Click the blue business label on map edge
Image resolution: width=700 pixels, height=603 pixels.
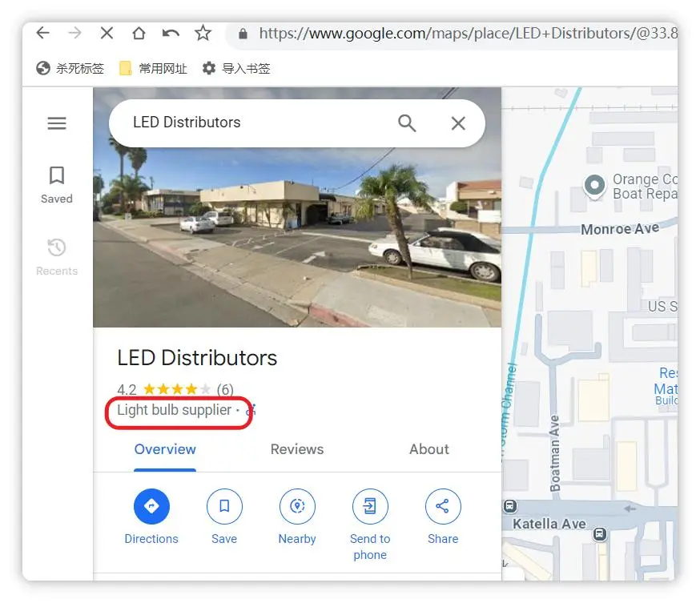(666, 386)
